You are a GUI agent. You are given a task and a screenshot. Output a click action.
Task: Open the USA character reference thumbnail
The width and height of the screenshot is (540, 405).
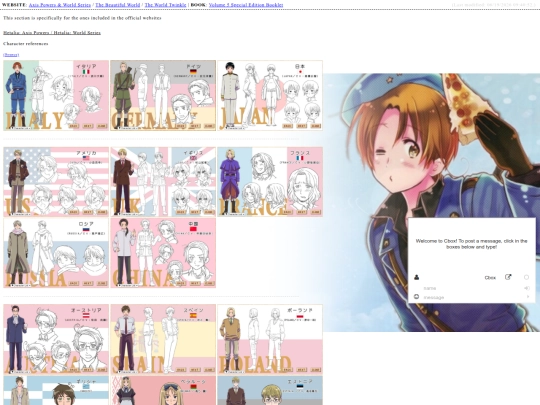[56, 182]
